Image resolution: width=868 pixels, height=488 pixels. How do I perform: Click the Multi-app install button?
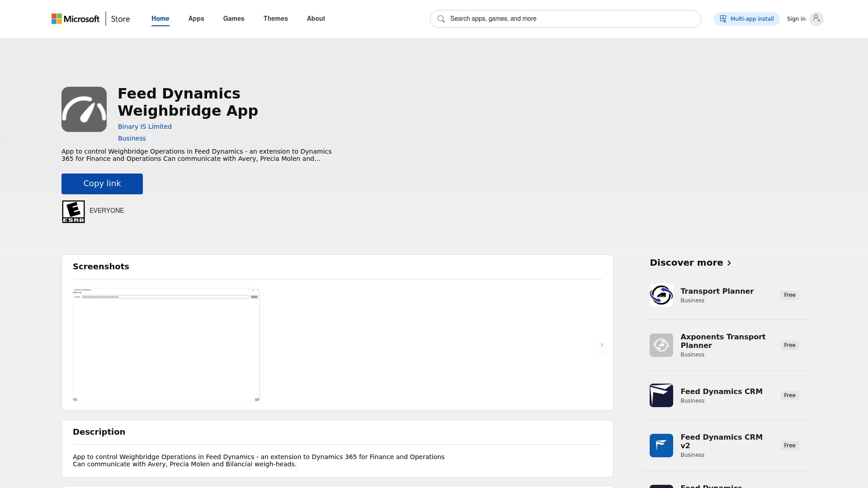coord(746,19)
